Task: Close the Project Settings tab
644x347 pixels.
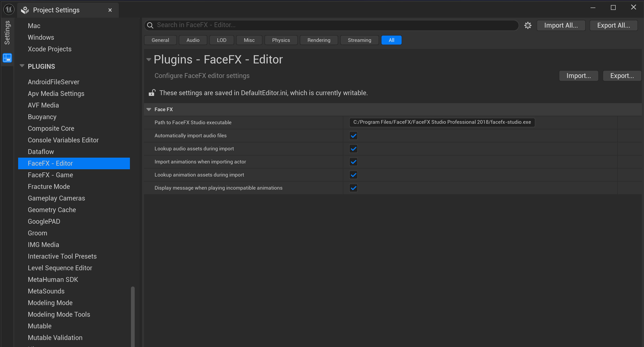Action: 110,10
